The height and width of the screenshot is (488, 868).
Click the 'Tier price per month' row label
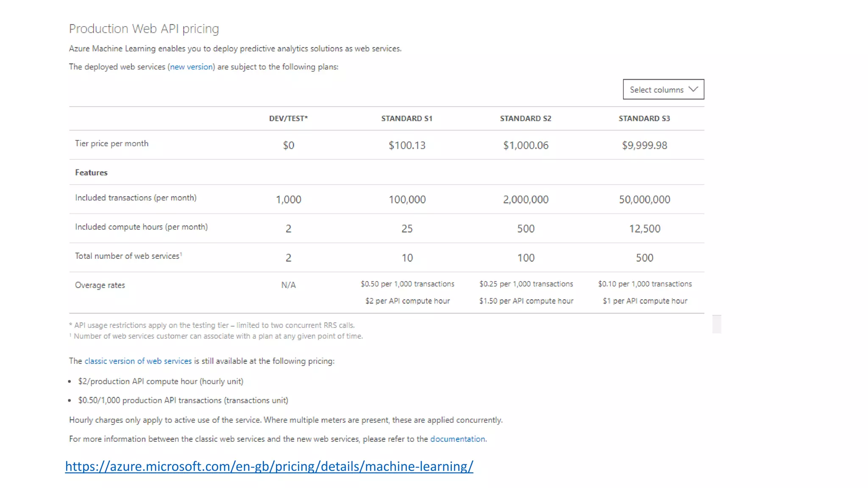pos(112,144)
